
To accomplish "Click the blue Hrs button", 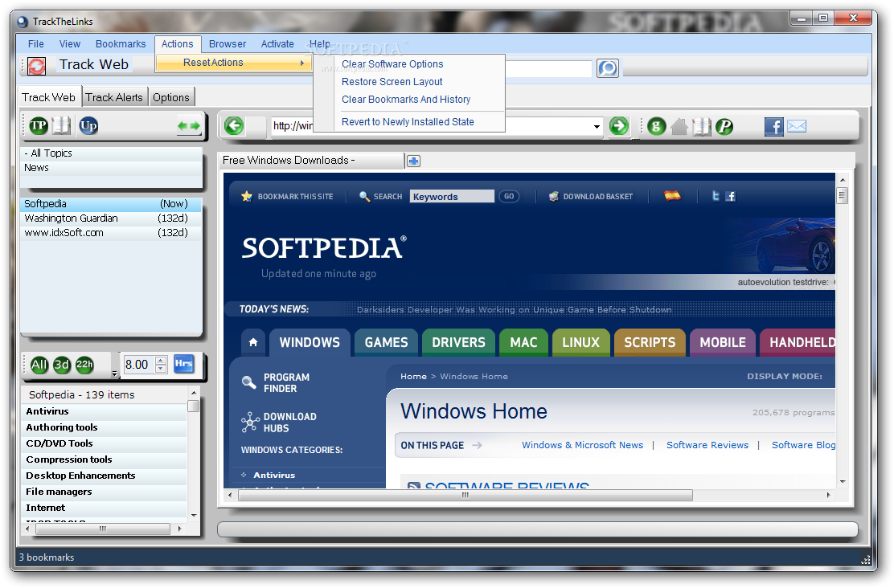I will (183, 364).
